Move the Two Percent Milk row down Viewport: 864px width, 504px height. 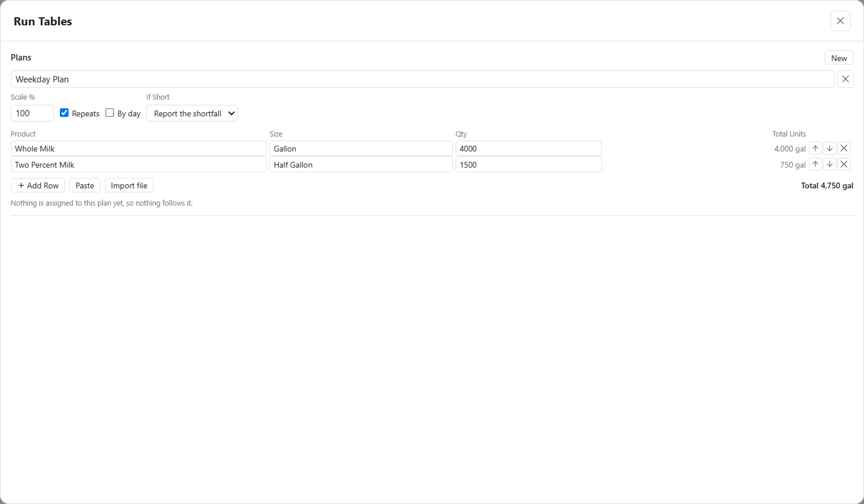tap(829, 164)
